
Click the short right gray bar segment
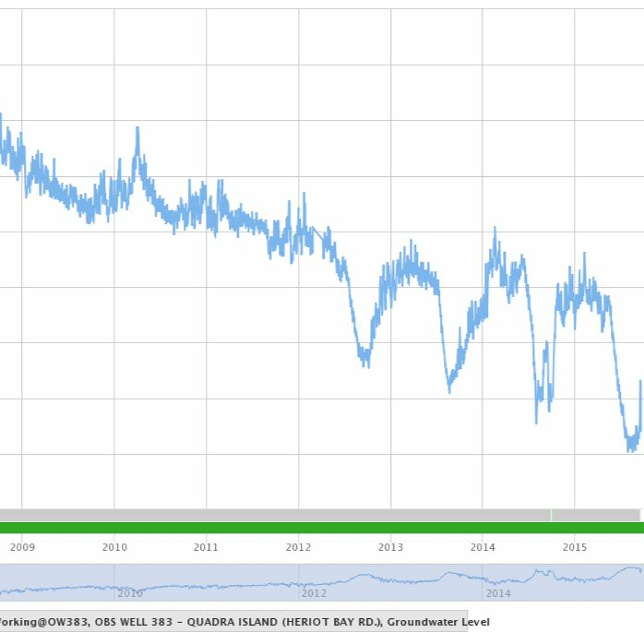[x=596, y=515]
